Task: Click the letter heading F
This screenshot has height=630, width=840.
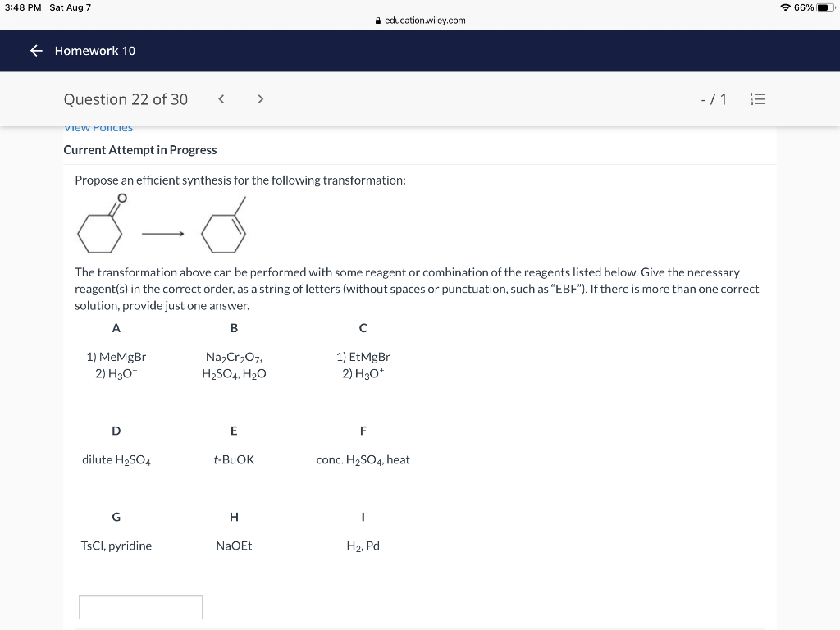Action: tap(363, 431)
